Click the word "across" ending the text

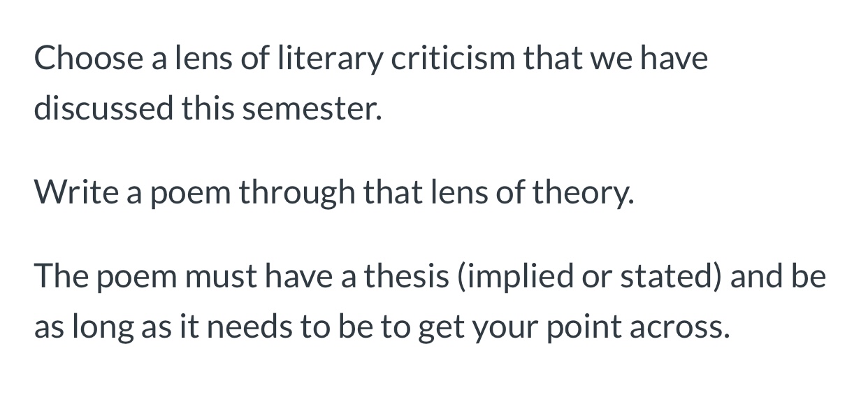tap(677, 327)
